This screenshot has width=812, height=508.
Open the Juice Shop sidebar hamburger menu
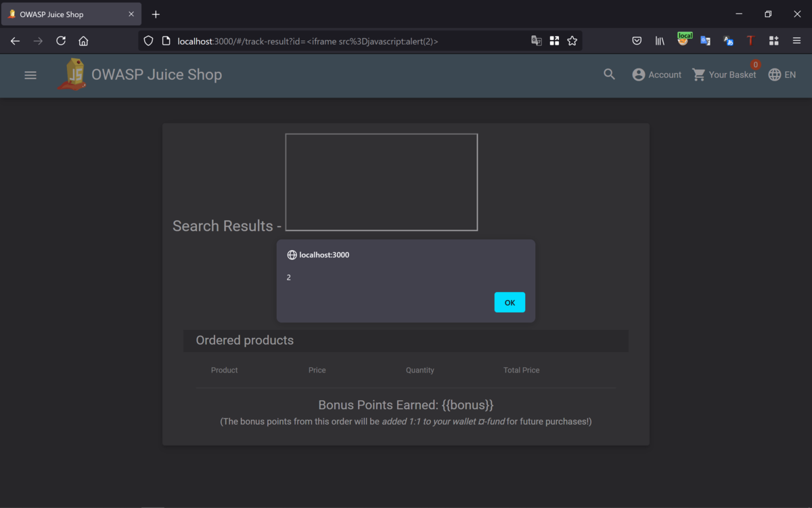click(30, 75)
